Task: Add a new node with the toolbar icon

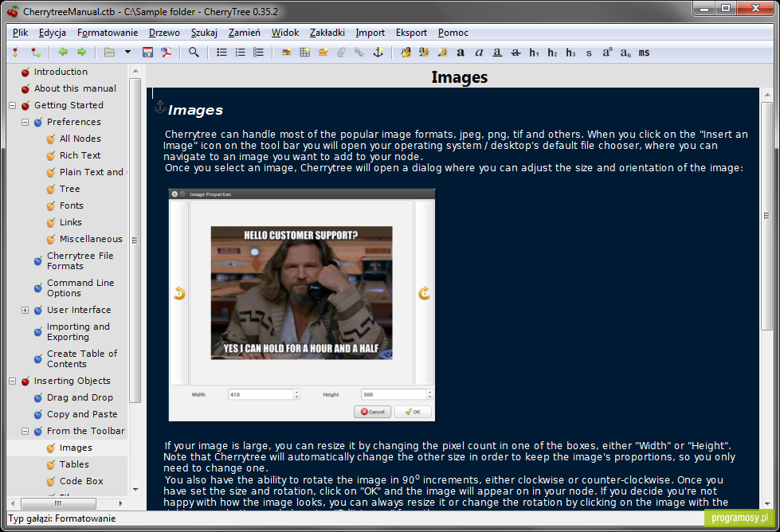Action: [x=15, y=53]
